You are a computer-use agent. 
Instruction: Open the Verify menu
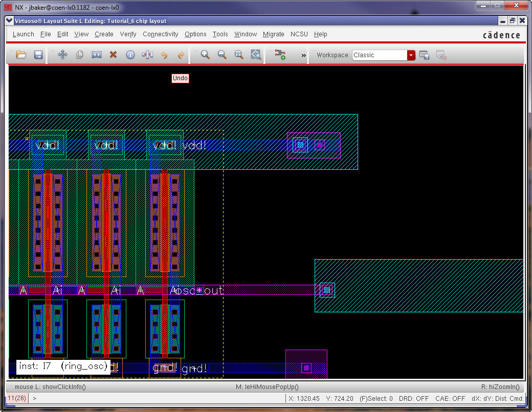128,34
